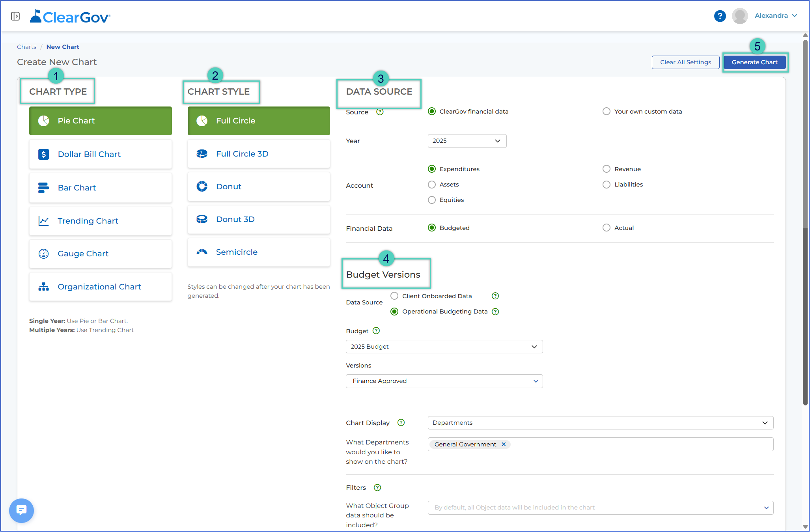
Task: Open the chat support bubble
Action: [21, 510]
